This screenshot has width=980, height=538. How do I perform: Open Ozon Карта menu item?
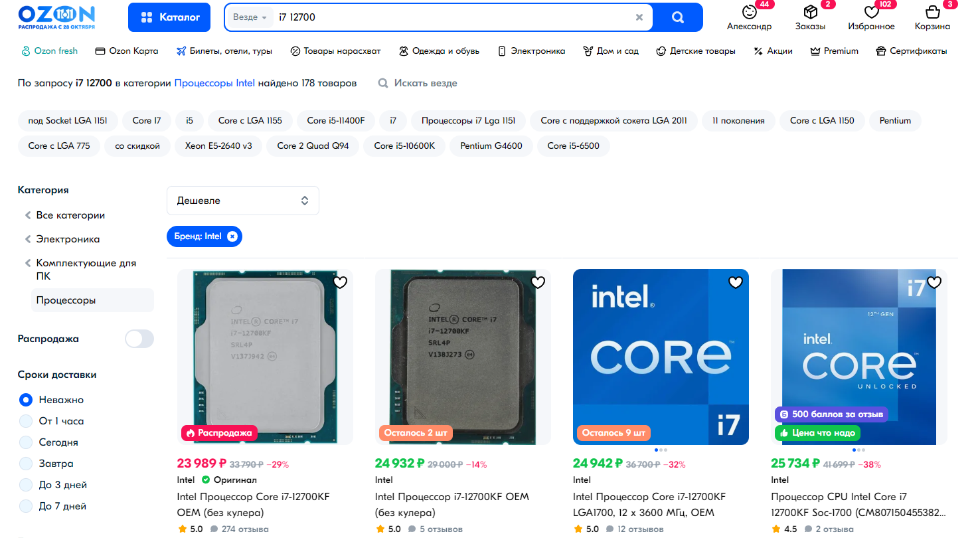(127, 51)
